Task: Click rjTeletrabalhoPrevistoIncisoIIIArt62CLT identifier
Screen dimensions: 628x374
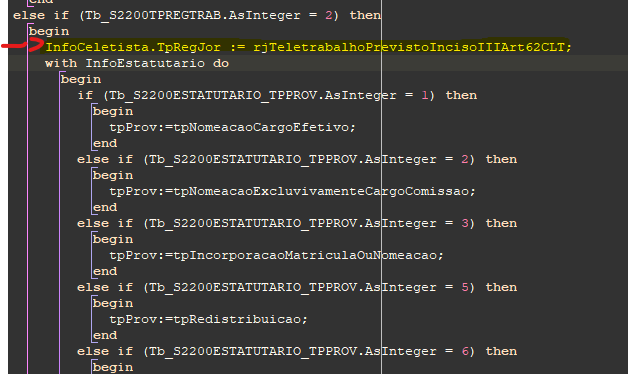Action: 412,47
